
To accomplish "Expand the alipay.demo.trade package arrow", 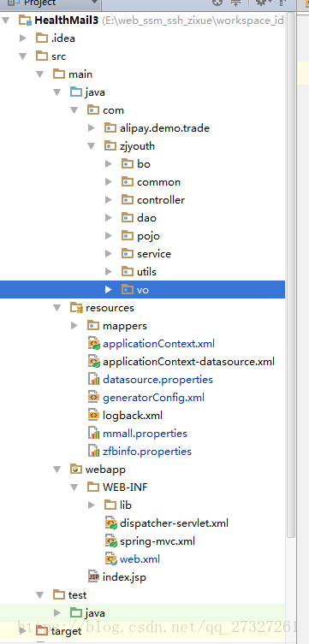I will tap(92, 128).
